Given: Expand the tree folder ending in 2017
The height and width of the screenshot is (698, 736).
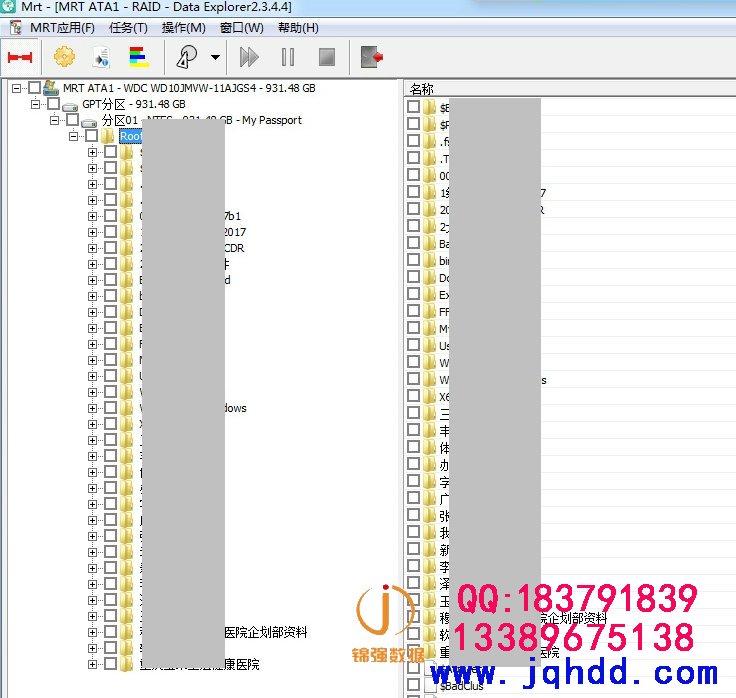Looking at the screenshot, I should (x=92, y=232).
